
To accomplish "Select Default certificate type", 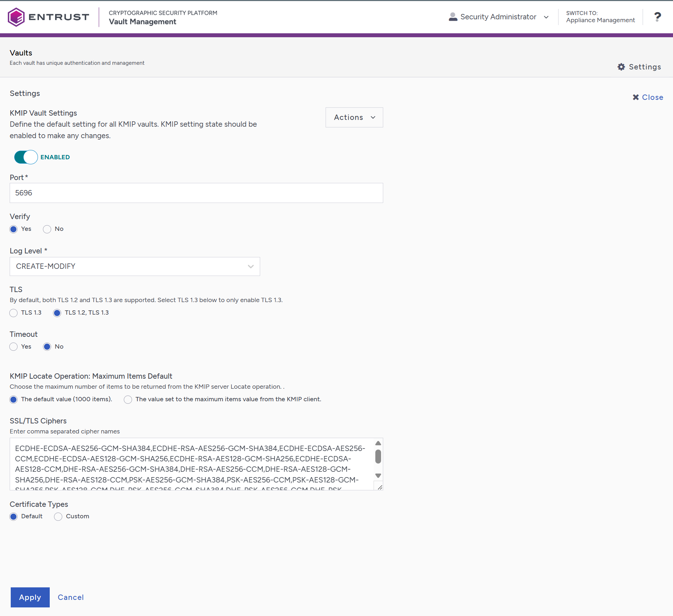I will [14, 516].
